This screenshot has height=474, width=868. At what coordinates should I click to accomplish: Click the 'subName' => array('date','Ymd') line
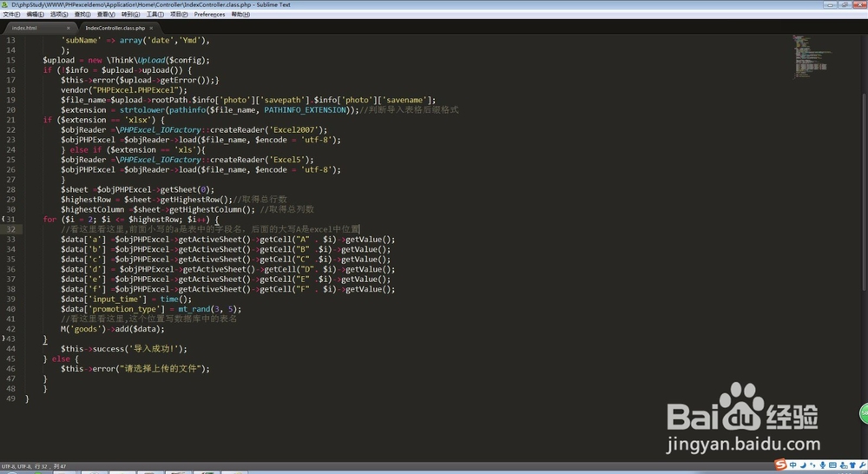[x=135, y=41]
